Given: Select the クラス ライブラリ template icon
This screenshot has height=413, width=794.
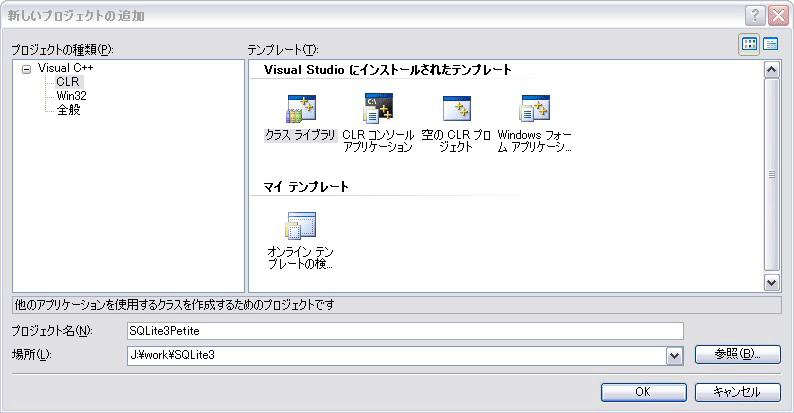Looking at the screenshot, I should 301,108.
